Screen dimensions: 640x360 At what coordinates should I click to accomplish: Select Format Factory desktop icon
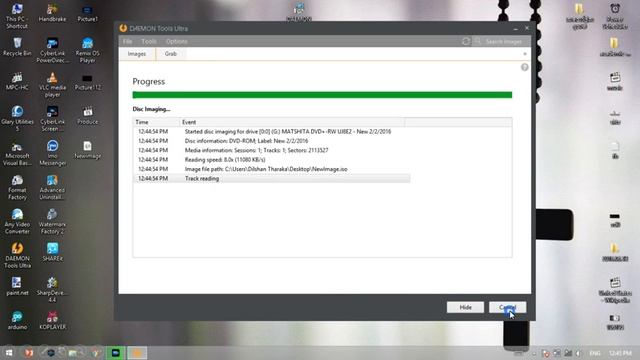[x=17, y=187]
